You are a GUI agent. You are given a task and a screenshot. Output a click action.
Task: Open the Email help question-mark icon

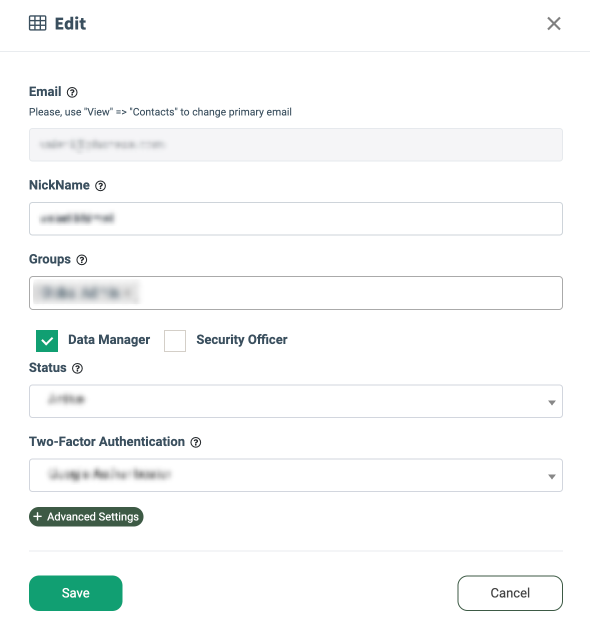(72, 92)
